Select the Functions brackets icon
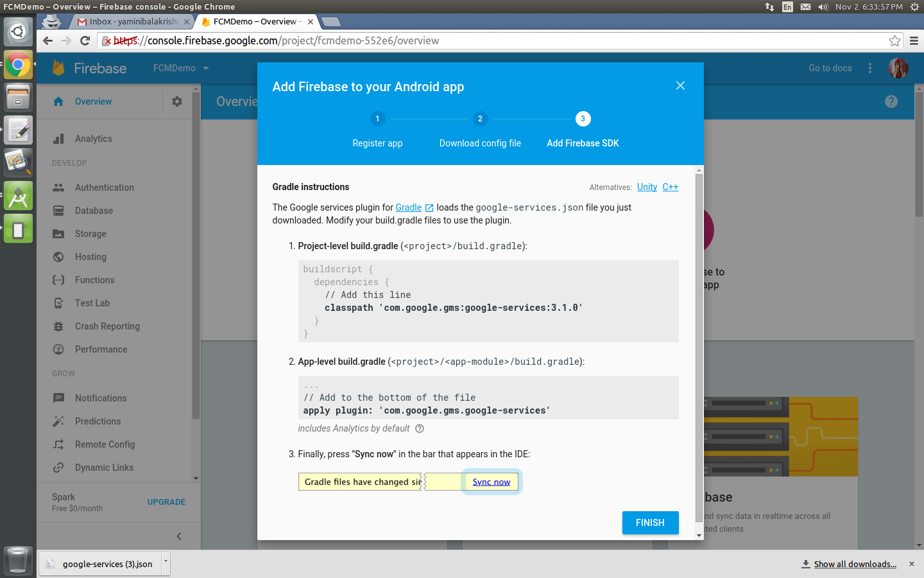Viewport: 924px width, 578px height. coord(58,280)
